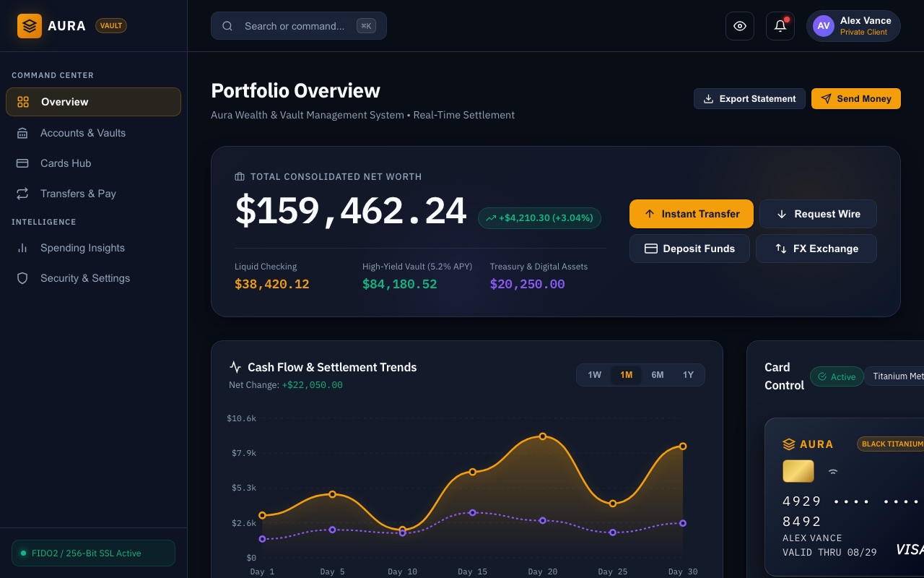The height and width of the screenshot is (578, 924).
Task: Click the Accounts & Vaults bank icon
Action: click(22, 133)
